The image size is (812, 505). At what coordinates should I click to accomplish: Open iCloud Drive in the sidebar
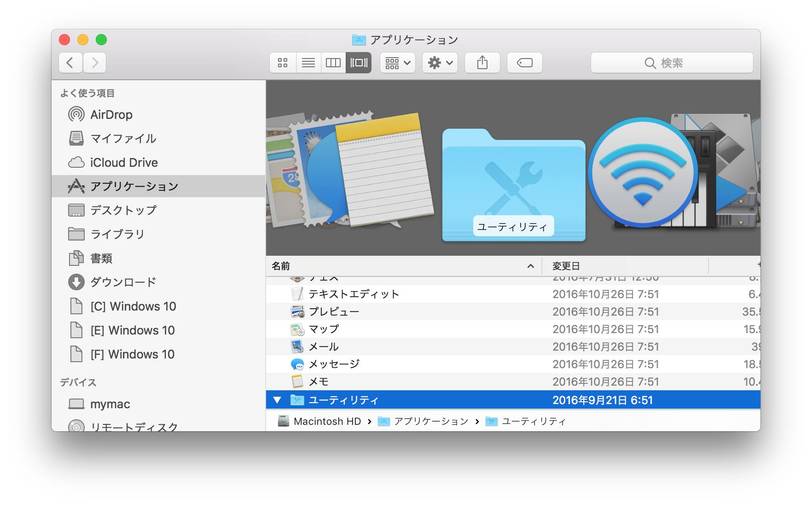coord(158,162)
